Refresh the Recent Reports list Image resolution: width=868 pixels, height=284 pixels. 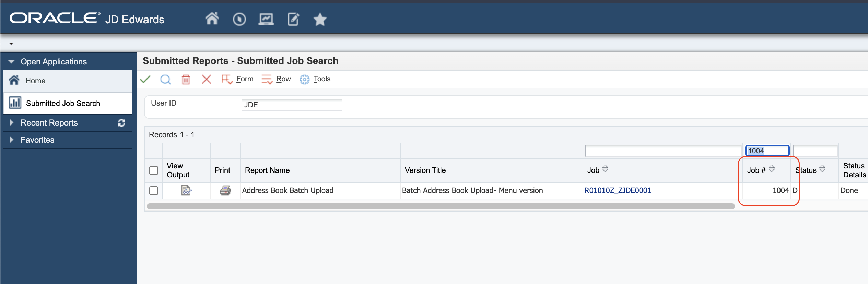(x=121, y=123)
